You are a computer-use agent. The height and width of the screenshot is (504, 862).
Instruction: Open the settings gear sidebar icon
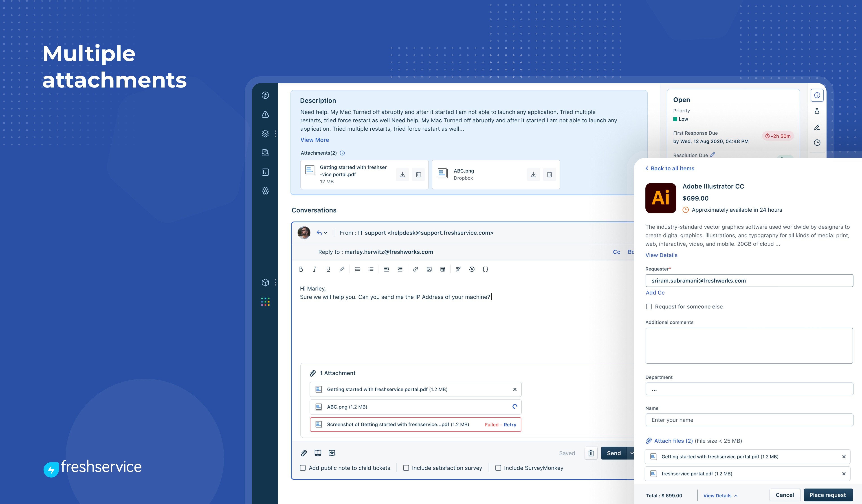point(265,191)
